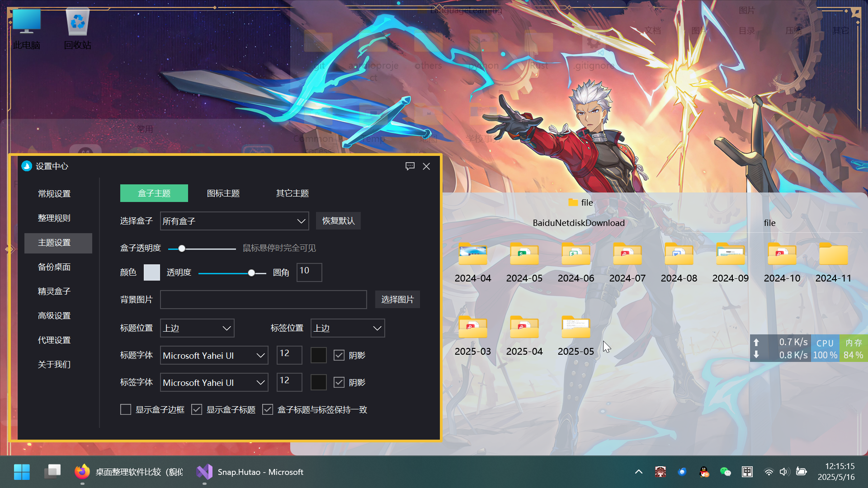This screenshot has width=868, height=488.
Task: Open 高级设置 in the sidebar
Action: [x=54, y=316]
